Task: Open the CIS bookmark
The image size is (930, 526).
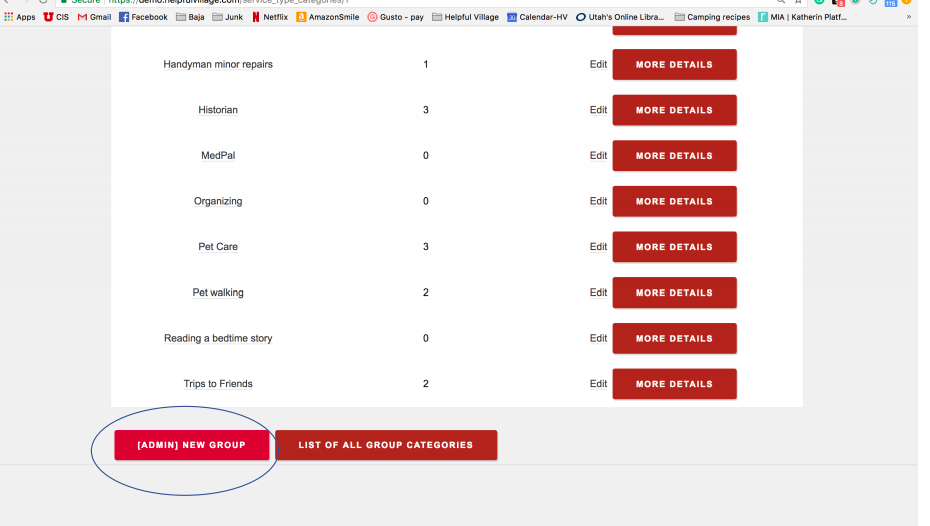Action: click(56, 17)
